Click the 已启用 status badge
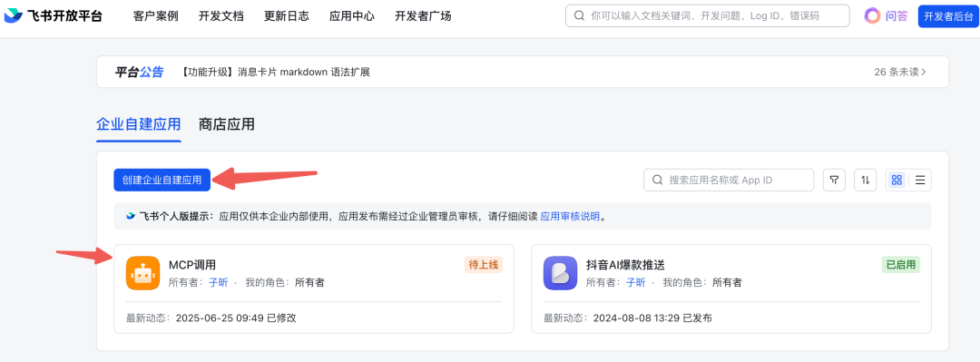The image size is (980, 362). click(901, 264)
